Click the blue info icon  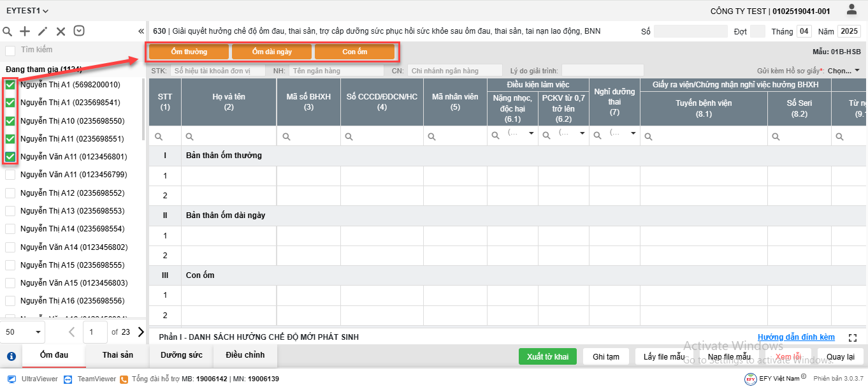click(11, 356)
